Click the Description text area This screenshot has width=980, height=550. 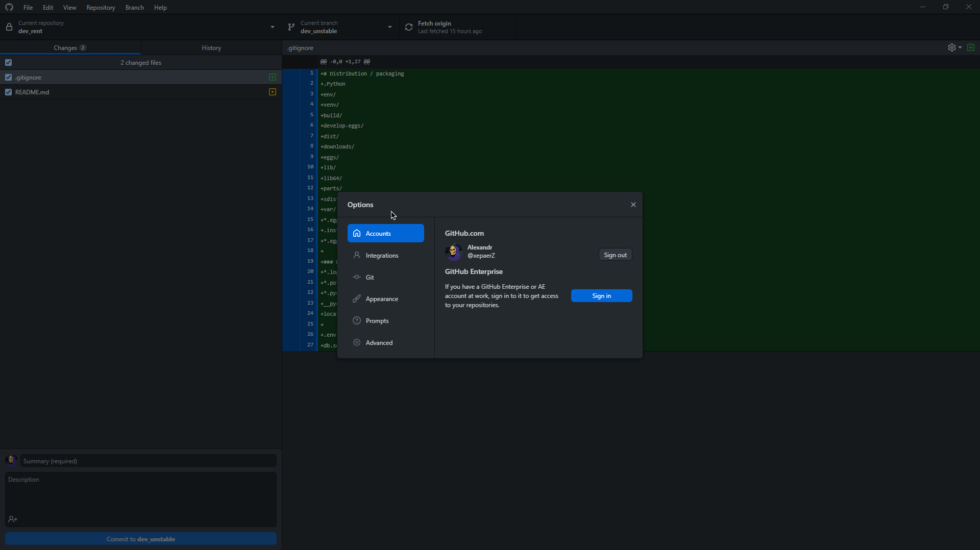[x=141, y=499]
